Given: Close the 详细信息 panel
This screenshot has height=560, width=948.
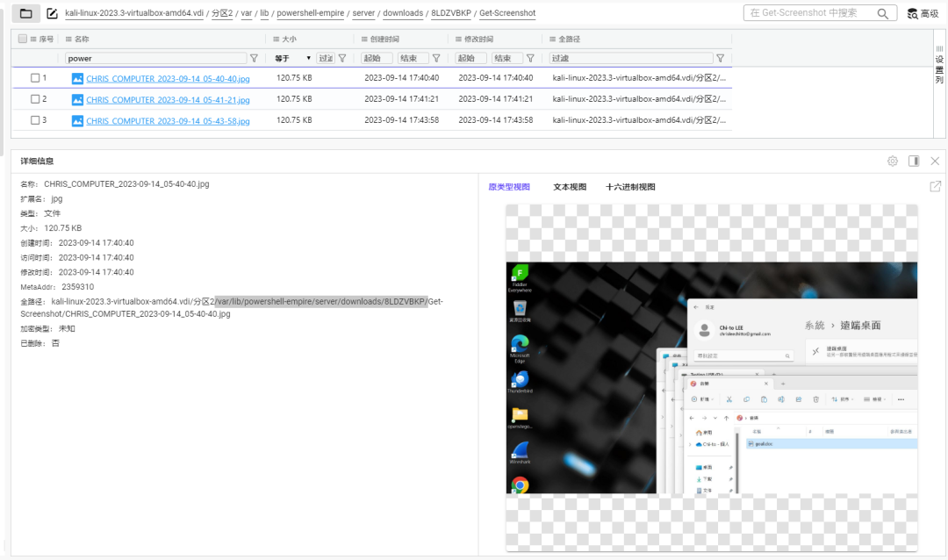Looking at the screenshot, I should [x=935, y=161].
